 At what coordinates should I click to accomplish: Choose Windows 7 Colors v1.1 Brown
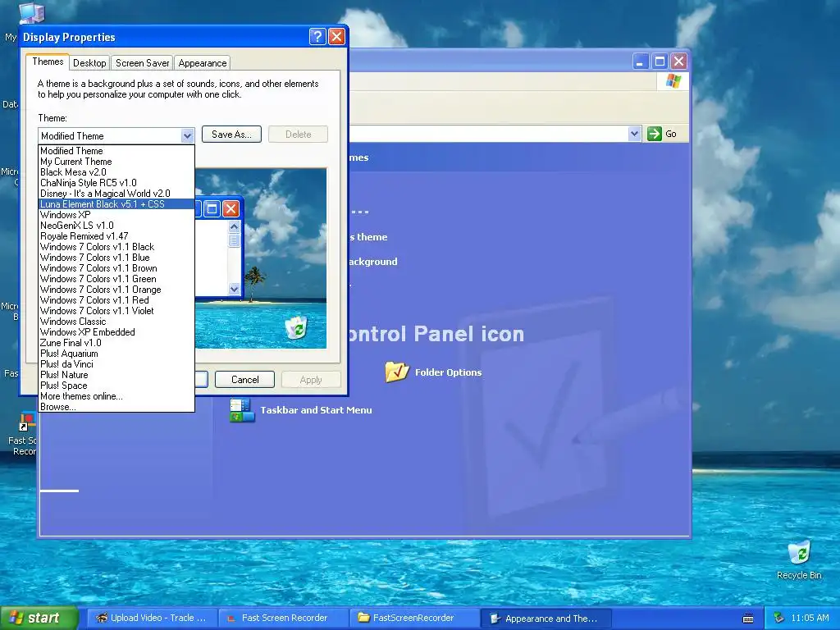coord(116,268)
